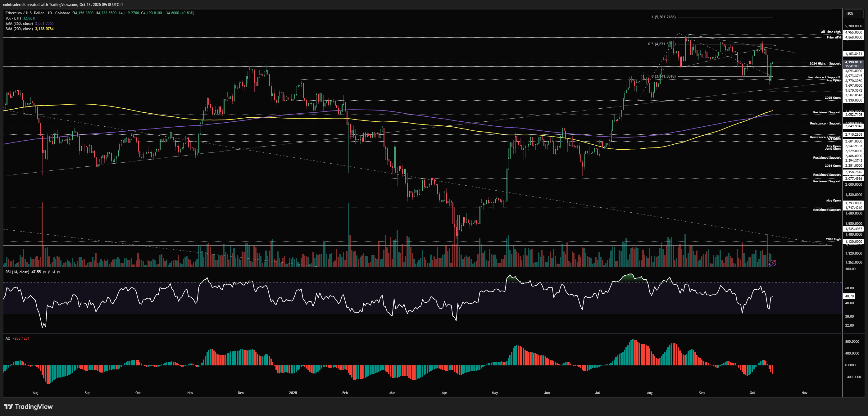The image size is (868, 416).
Task: Click the May Open level label
Action: (833, 201)
